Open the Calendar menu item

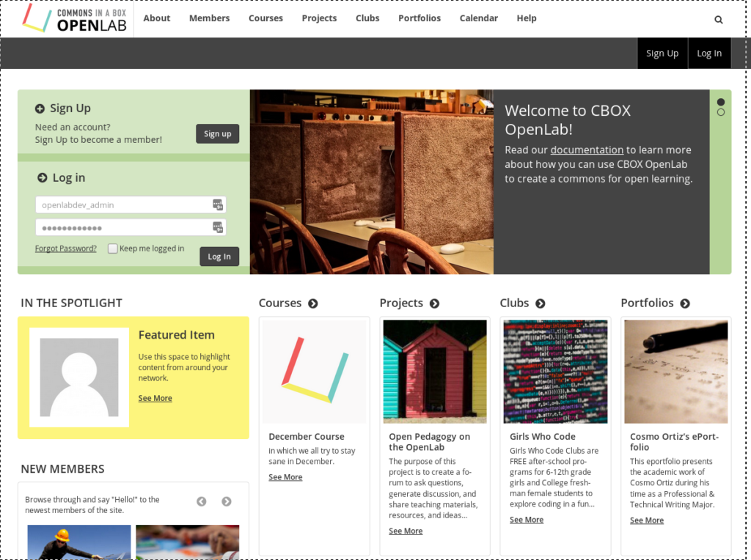click(478, 18)
